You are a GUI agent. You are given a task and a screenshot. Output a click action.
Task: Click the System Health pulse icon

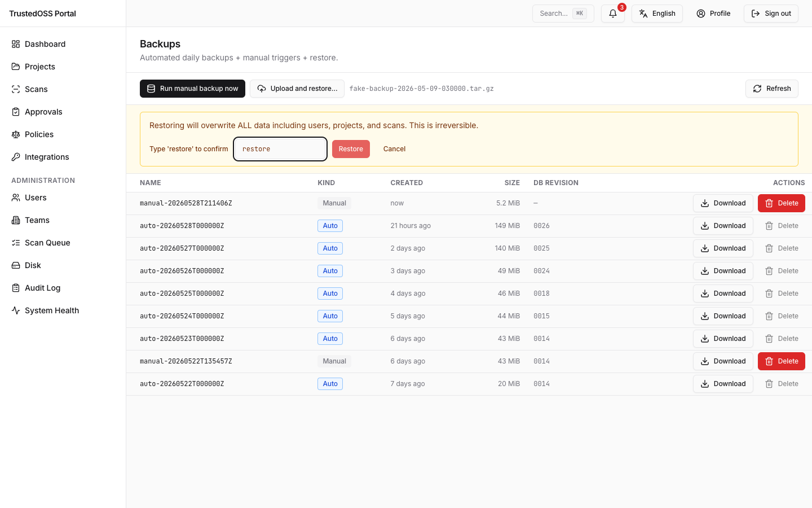point(16,310)
